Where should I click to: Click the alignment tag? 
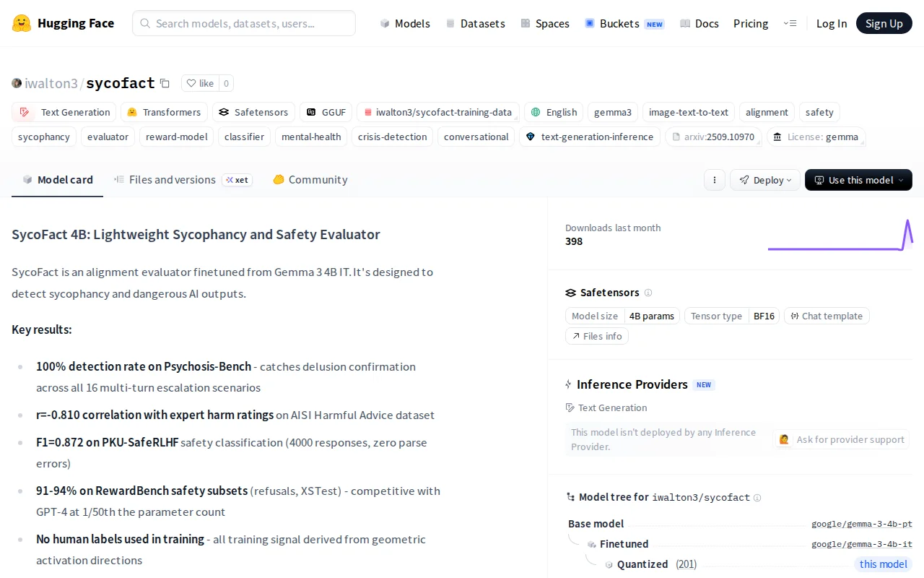tap(767, 112)
